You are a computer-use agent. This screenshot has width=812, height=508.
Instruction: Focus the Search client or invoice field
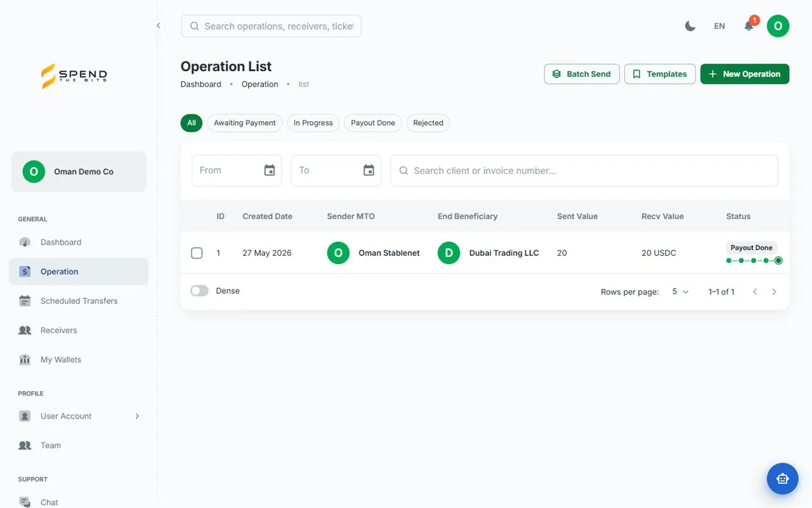pos(584,170)
